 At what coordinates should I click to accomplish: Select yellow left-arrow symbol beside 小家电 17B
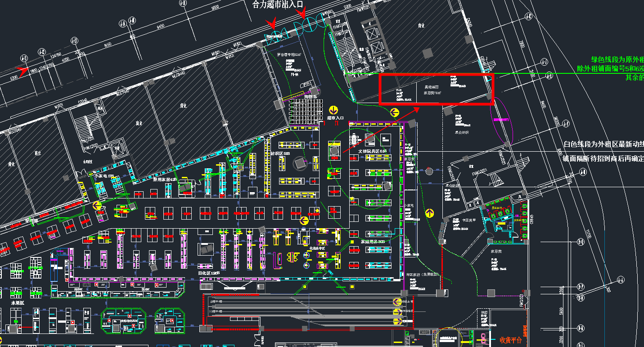97,206
